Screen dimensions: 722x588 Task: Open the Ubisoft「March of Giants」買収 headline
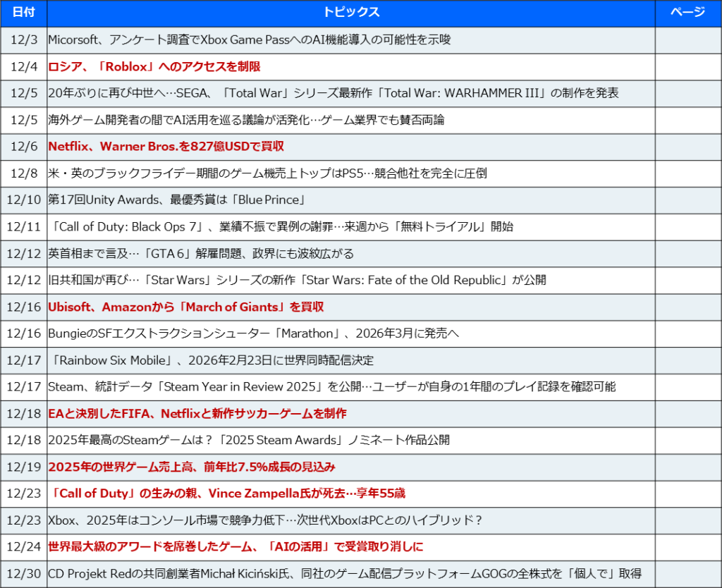185,307
